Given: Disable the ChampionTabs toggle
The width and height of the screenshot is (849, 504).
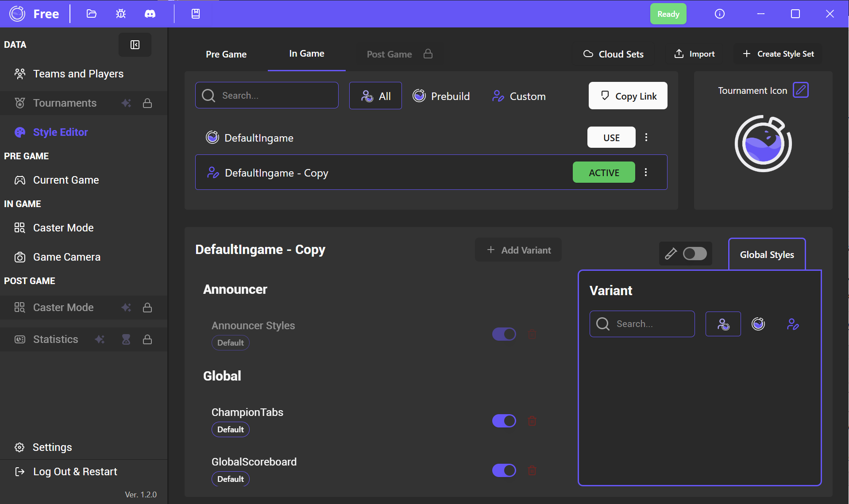Looking at the screenshot, I should tap(504, 421).
